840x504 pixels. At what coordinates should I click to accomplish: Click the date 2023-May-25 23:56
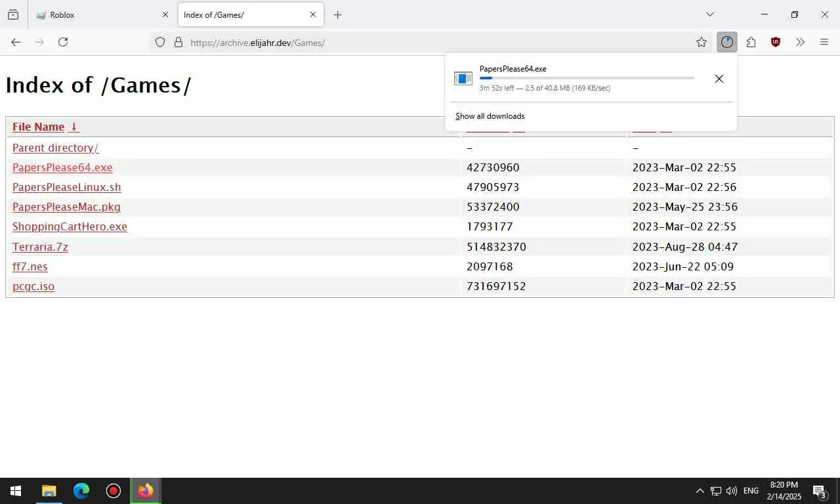[685, 207]
